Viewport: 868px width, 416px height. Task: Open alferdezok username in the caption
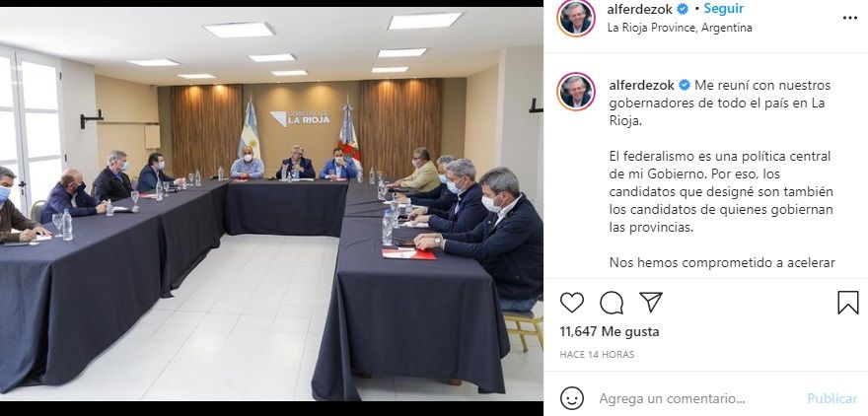[642, 85]
